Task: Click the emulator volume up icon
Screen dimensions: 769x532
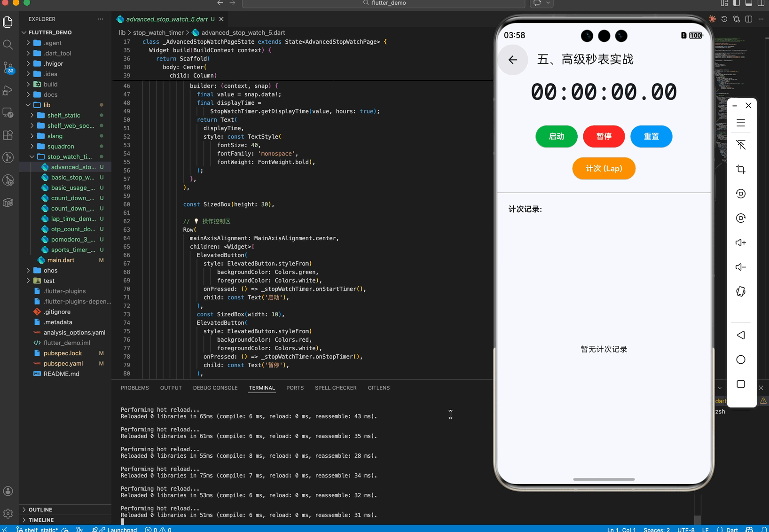Action: 741,243
